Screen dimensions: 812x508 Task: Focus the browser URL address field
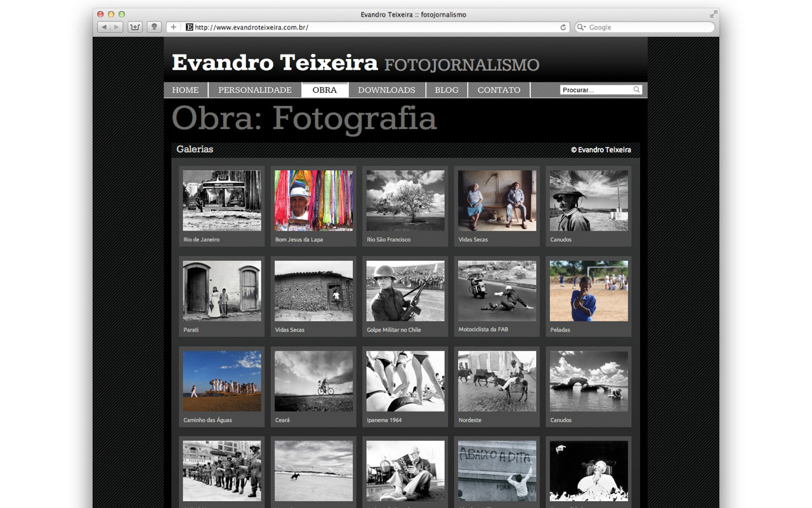374,27
